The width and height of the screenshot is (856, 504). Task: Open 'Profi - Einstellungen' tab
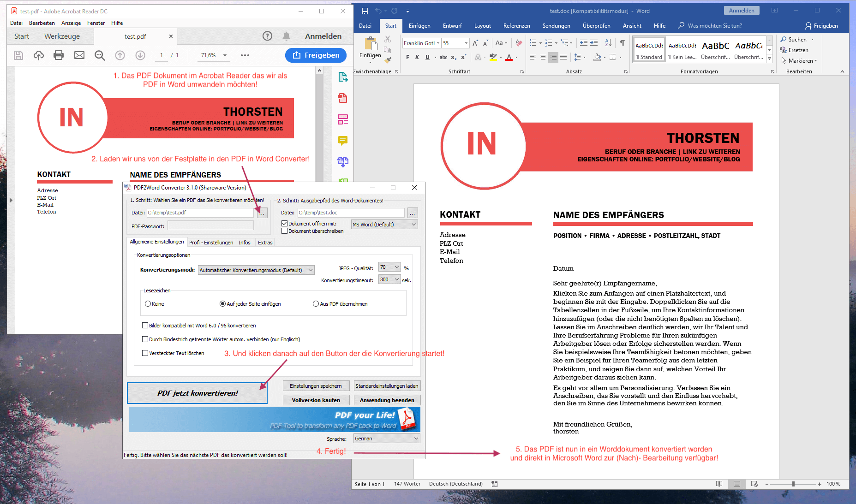(x=211, y=243)
